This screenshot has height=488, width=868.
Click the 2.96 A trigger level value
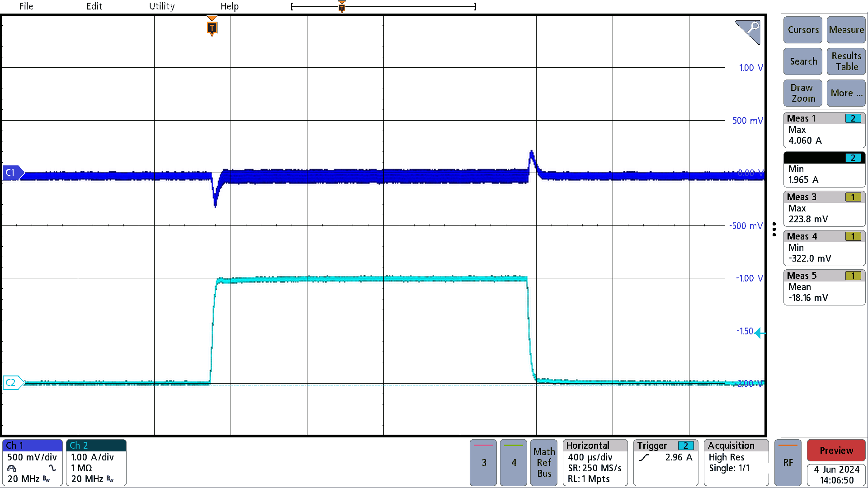[679, 457]
